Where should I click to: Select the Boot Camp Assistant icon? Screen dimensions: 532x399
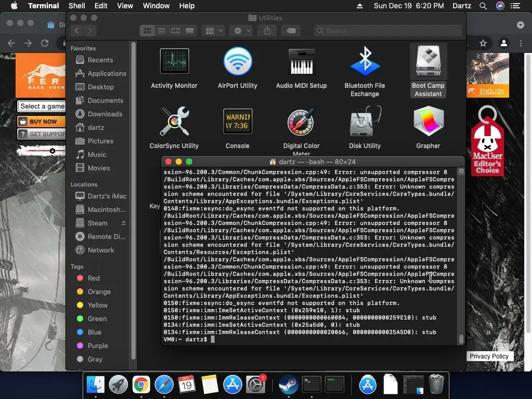(x=428, y=61)
